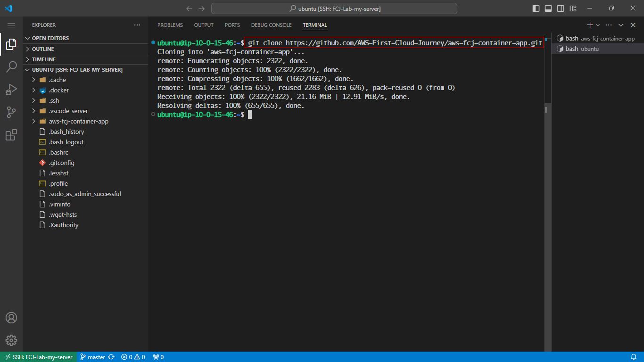Close the terminal panel
The image size is (644, 362).
tap(633, 25)
